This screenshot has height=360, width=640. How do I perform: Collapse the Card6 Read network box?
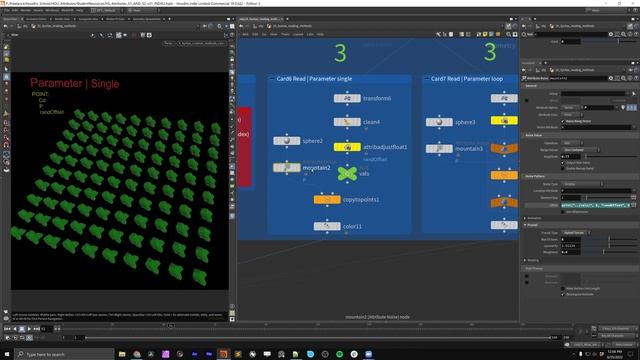tap(272, 78)
